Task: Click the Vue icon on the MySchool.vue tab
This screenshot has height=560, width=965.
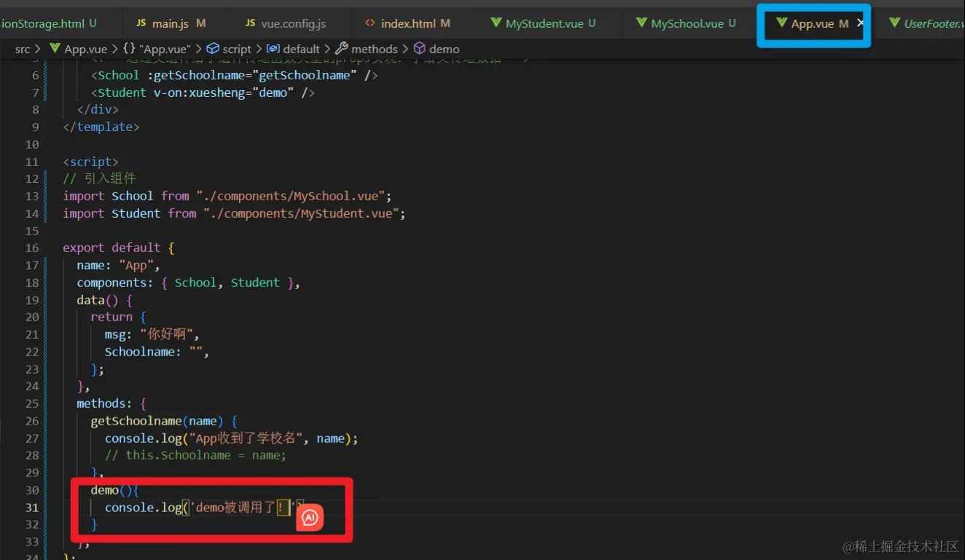Action: [x=641, y=23]
